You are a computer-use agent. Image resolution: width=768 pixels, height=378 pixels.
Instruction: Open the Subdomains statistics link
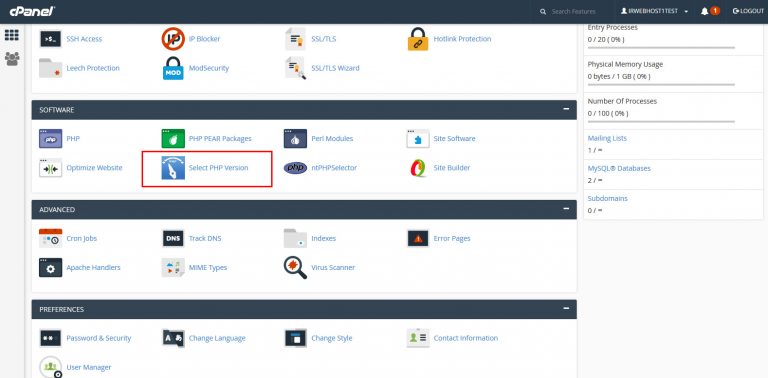point(607,198)
